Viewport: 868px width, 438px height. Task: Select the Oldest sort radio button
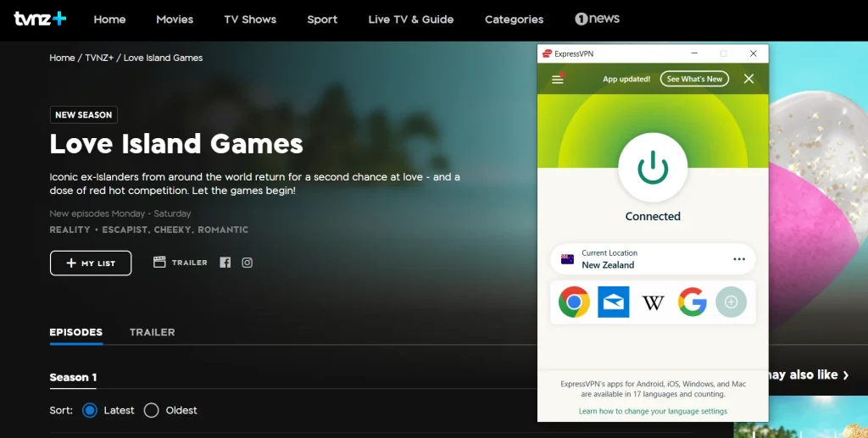click(151, 410)
